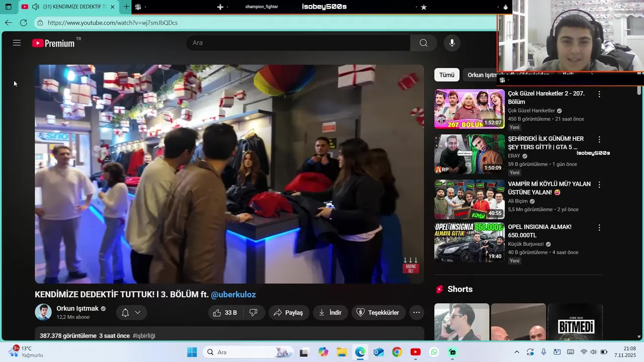Start voice search with microphone icon
Viewport: 644px width, 362px height.
click(452, 43)
